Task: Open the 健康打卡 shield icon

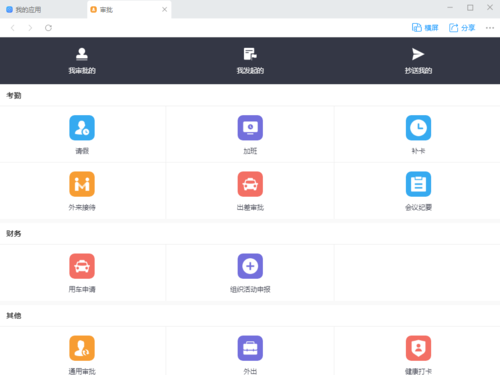Action: tap(418, 348)
